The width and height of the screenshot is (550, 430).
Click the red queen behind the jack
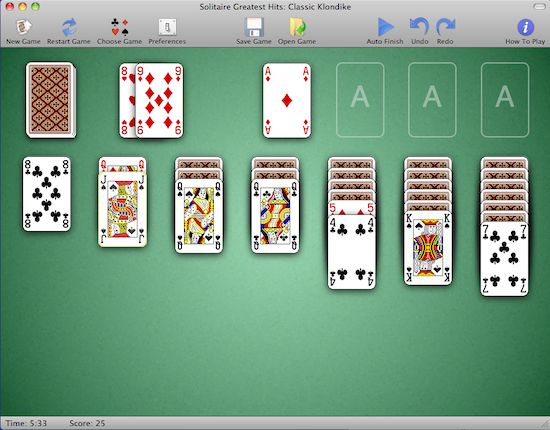click(122, 164)
